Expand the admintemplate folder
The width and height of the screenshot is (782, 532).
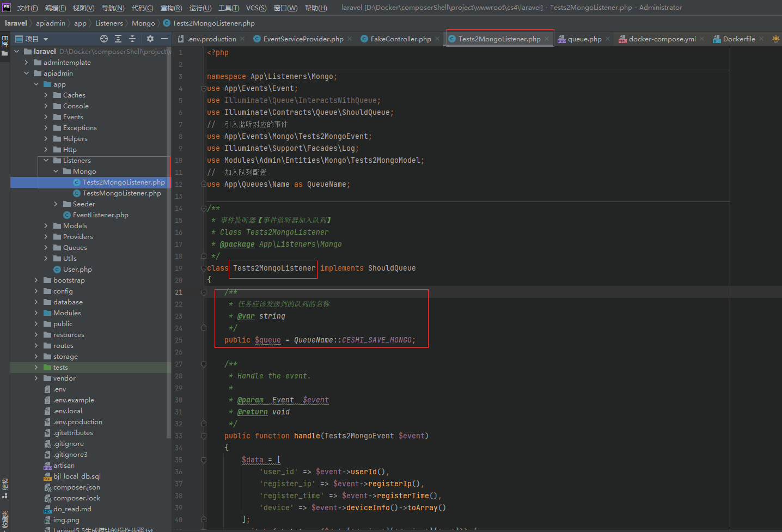26,63
